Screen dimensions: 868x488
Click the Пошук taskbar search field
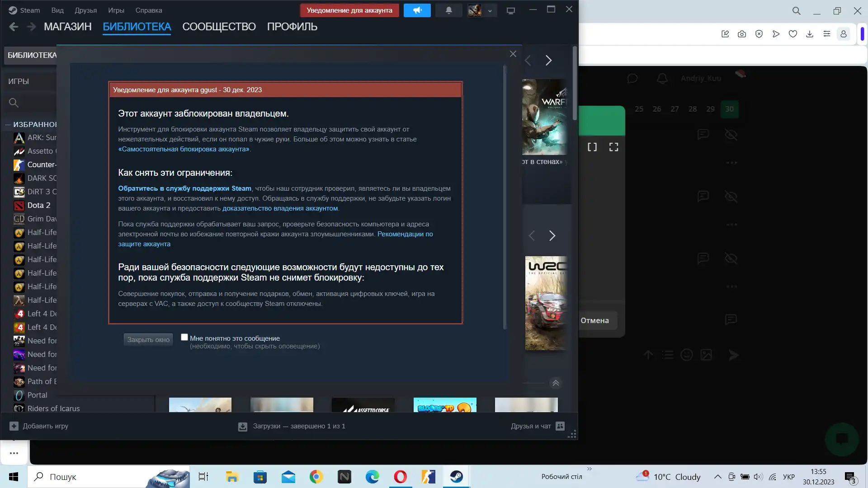(x=108, y=477)
